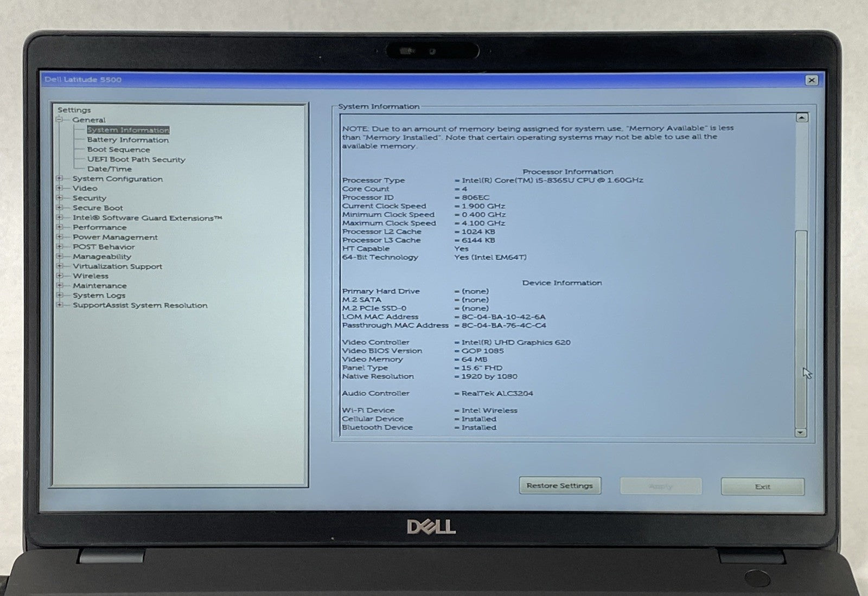
Task: Click the Exit button
Action: tap(762, 486)
